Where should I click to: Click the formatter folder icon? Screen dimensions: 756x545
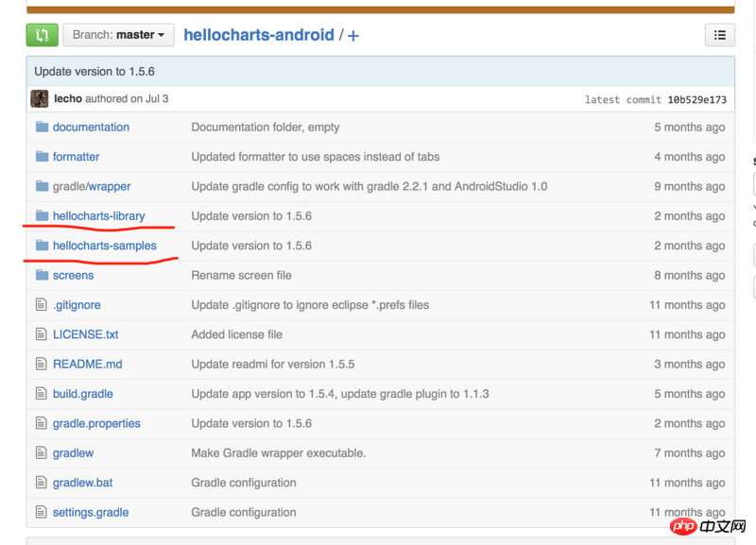[42, 157]
